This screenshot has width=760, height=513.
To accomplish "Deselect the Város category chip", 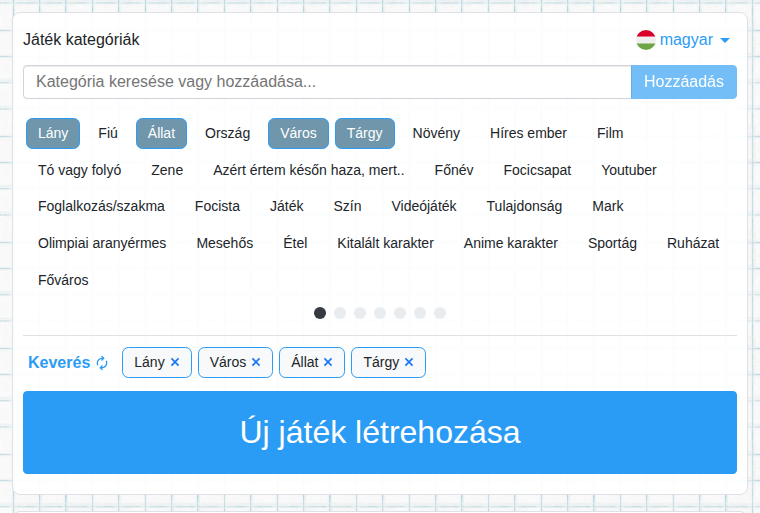I will point(299,133).
